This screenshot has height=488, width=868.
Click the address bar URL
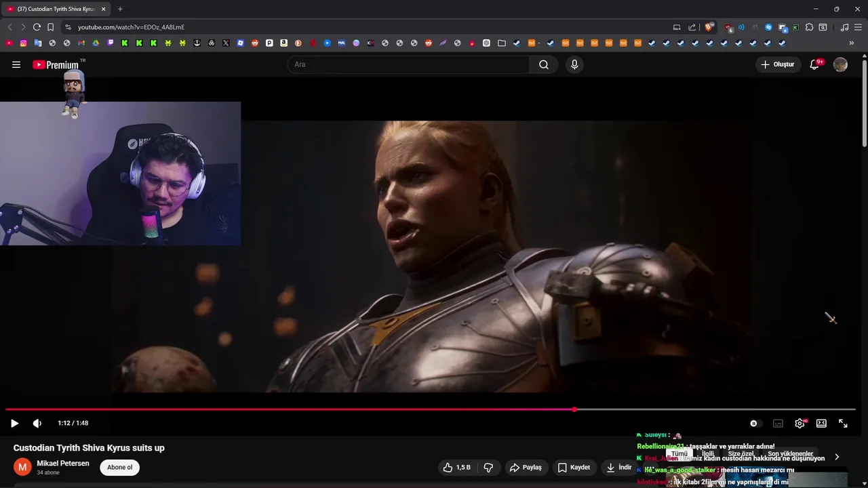pos(131,27)
